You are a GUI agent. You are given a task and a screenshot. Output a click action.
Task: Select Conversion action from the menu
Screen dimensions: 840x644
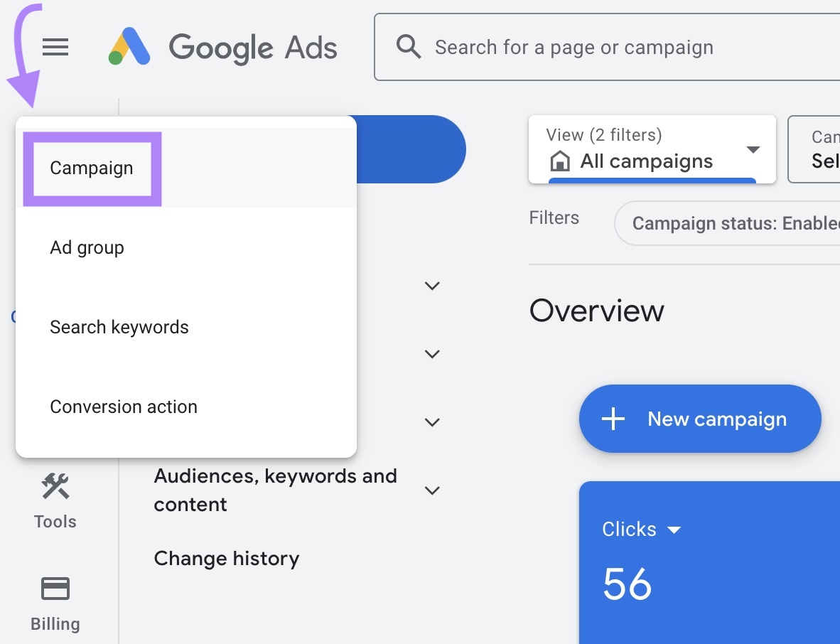pos(123,407)
